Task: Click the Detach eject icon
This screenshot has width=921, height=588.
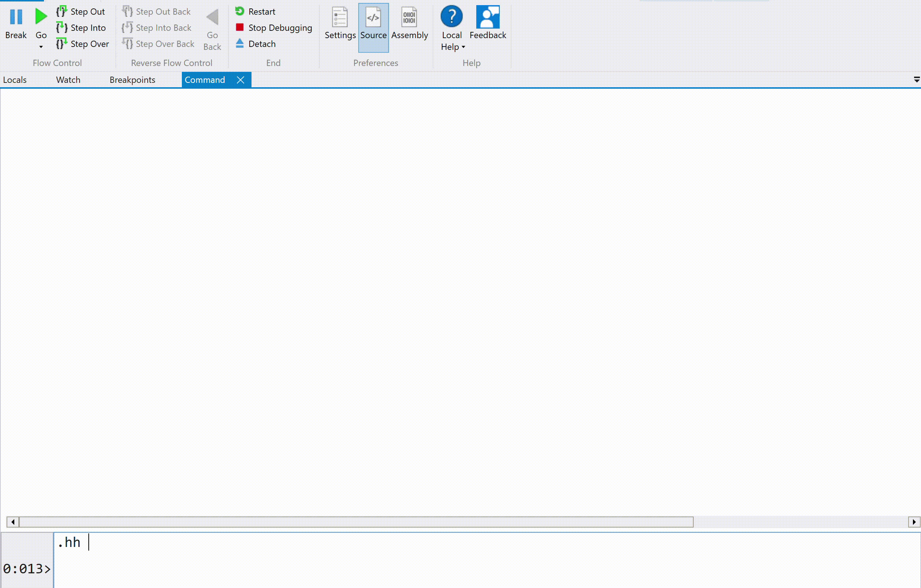Action: click(x=240, y=44)
